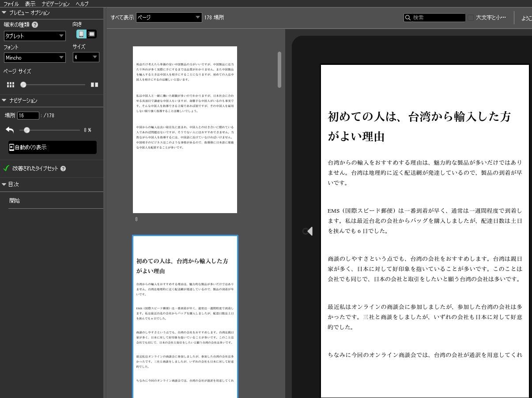Click the すべて表示 label

[122, 17]
